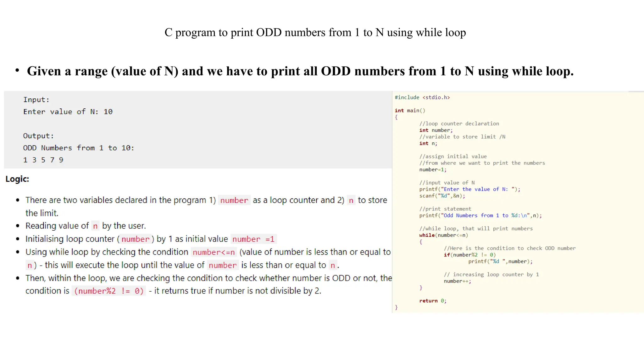Click the 'int main()' code line

pyautogui.click(x=410, y=111)
